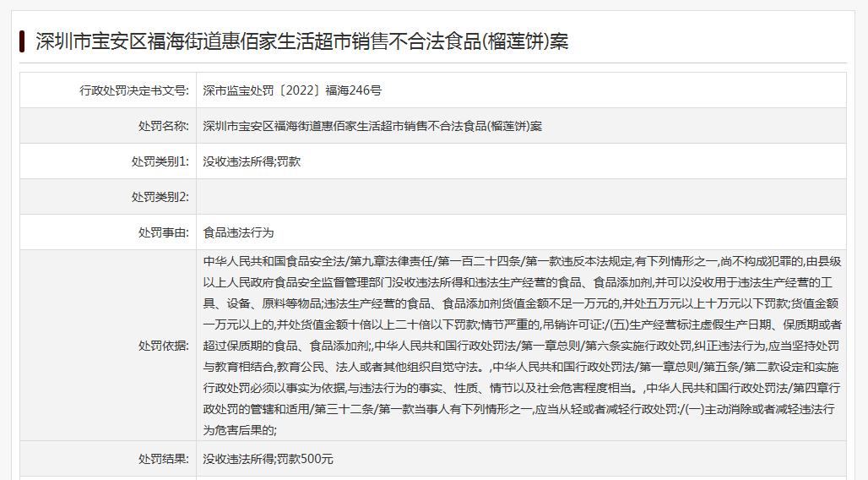Click the 处罚类别1 value 没收违法所得;罚款
Screen dimensions: 868x480
coord(252,161)
